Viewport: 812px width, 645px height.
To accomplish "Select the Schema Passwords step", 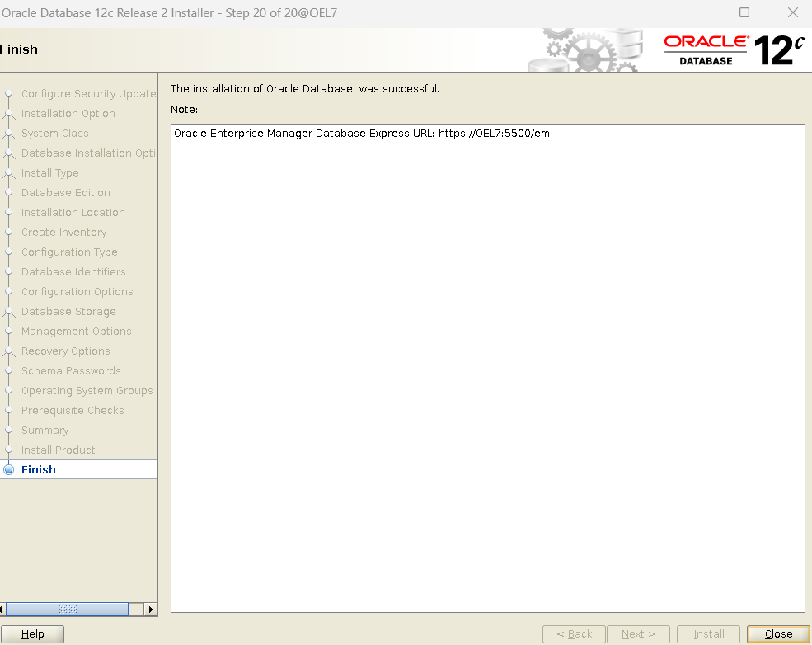I will tap(71, 371).
